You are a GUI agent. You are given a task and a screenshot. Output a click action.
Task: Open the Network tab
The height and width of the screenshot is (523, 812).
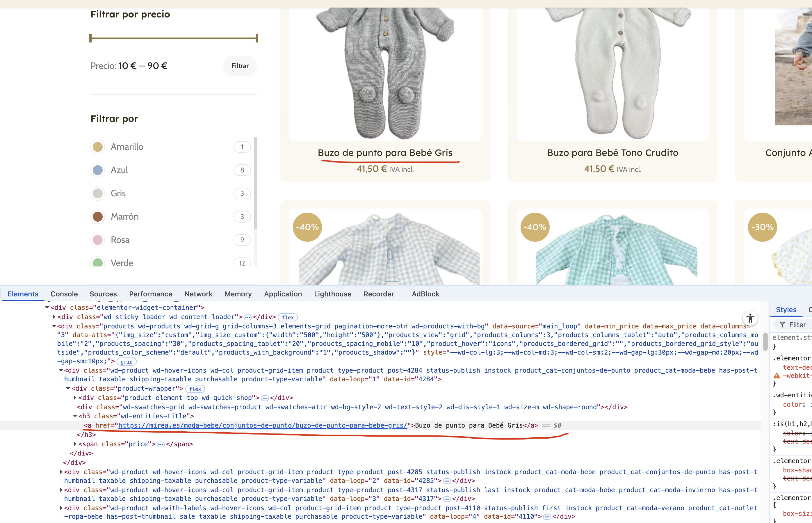pyautogui.click(x=198, y=294)
